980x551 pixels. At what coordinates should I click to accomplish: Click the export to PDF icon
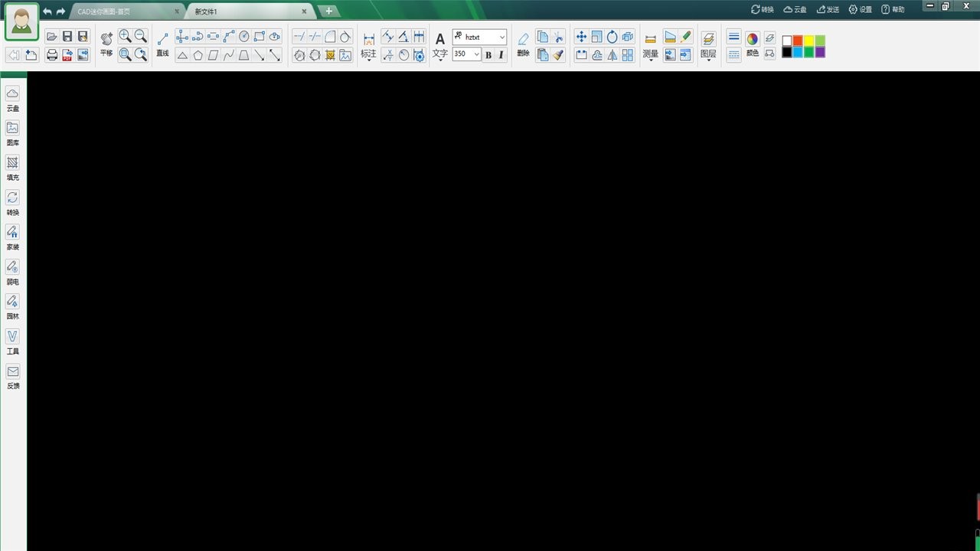point(67,55)
